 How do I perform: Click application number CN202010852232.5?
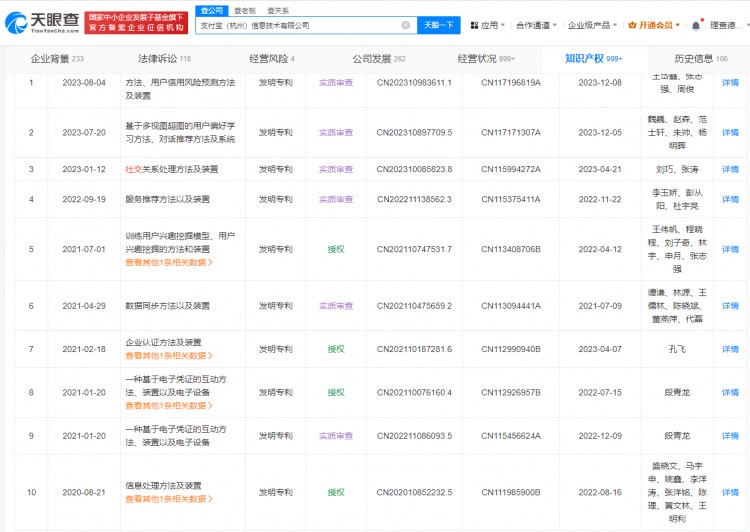[414, 492]
